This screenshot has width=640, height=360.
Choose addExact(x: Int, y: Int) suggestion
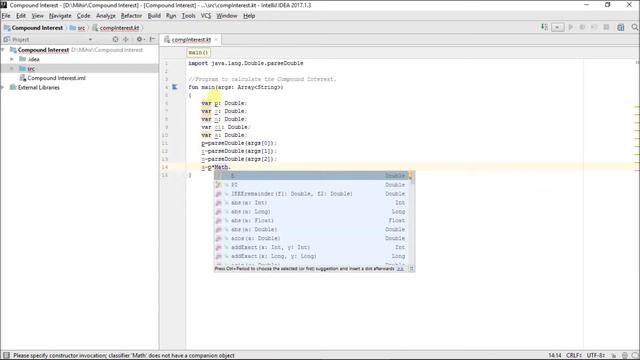click(311, 247)
